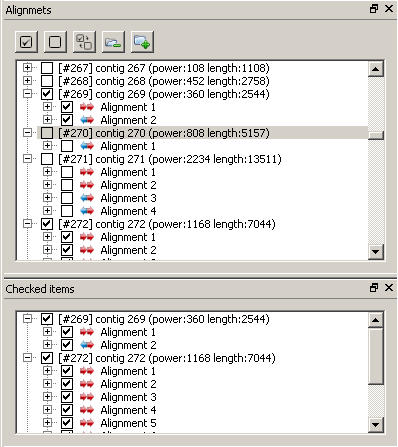Collapse the contig 271 tree node

pyautogui.click(x=27, y=159)
